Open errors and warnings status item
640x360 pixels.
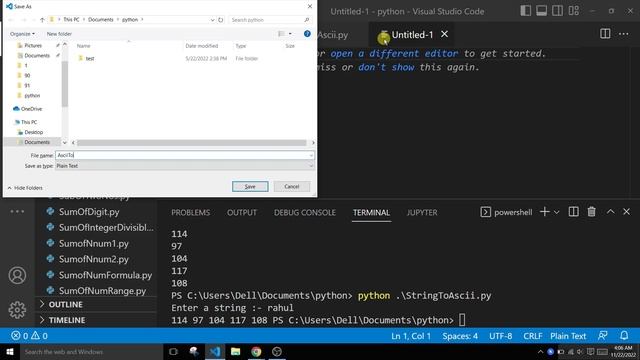coord(29,336)
